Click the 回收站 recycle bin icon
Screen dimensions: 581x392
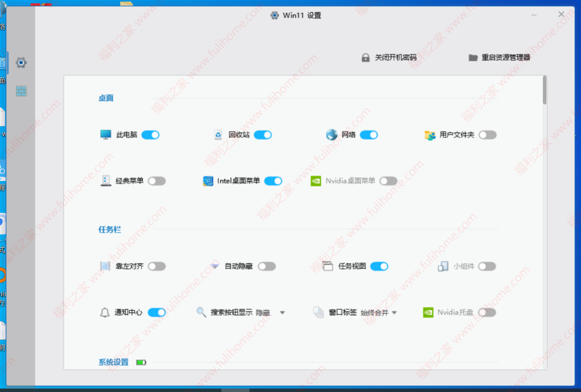218,134
